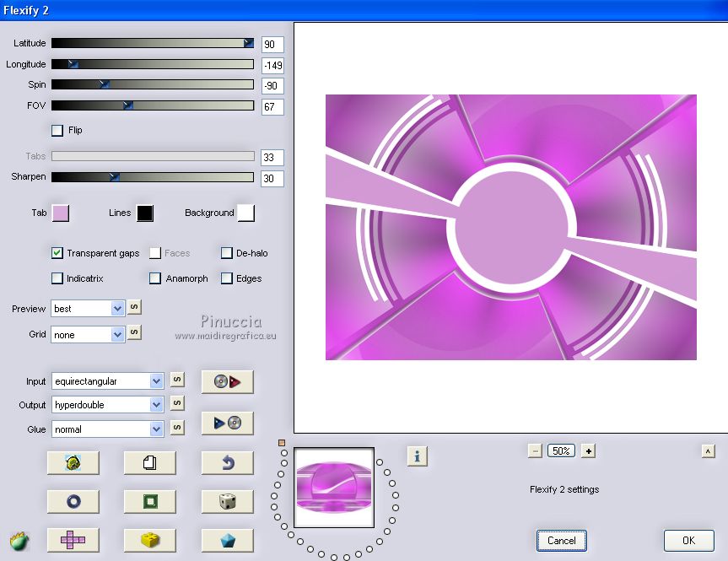Enable the Flip checkbox
The width and height of the screenshot is (728, 561).
tap(57, 131)
